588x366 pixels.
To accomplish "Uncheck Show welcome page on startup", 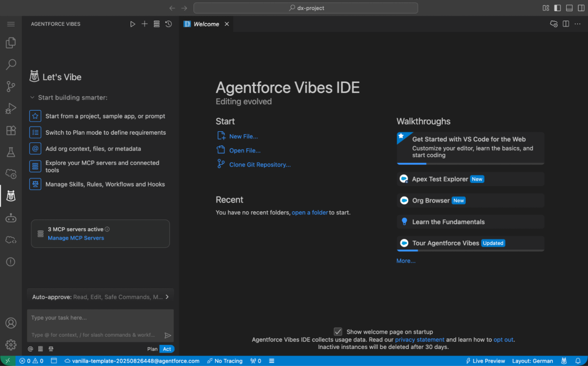I will (x=338, y=331).
